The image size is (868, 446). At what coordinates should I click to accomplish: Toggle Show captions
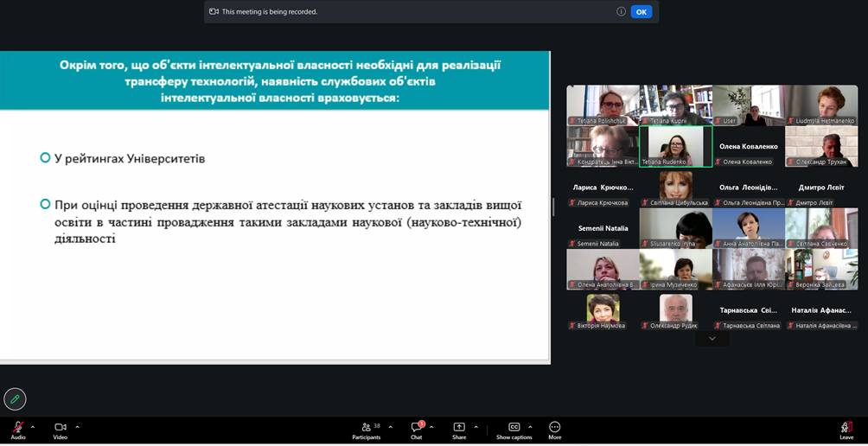click(x=514, y=427)
